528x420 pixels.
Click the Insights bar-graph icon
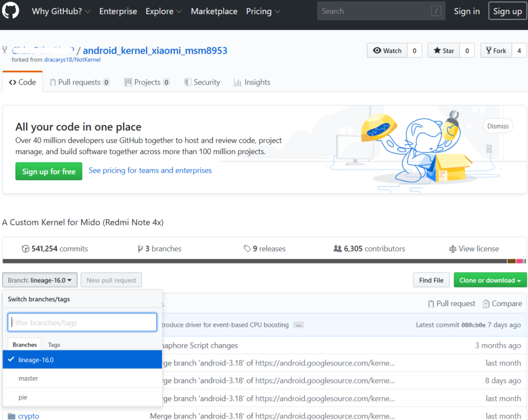point(238,82)
